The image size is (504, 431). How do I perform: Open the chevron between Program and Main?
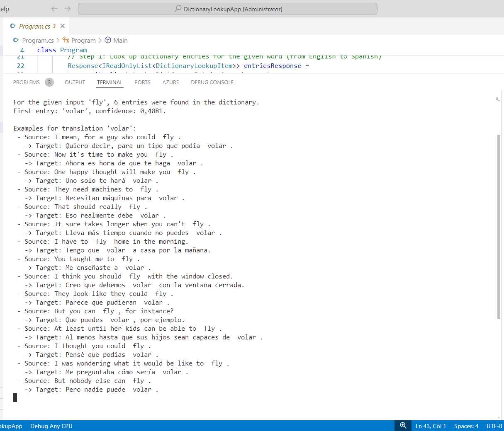100,40
